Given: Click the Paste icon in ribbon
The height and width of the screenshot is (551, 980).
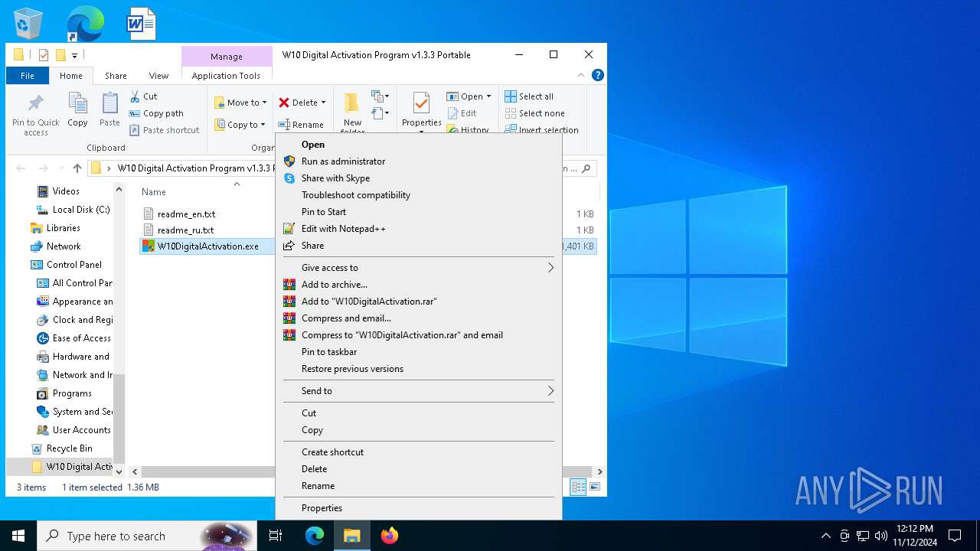Looking at the screenshot, I should pos(109,103).
